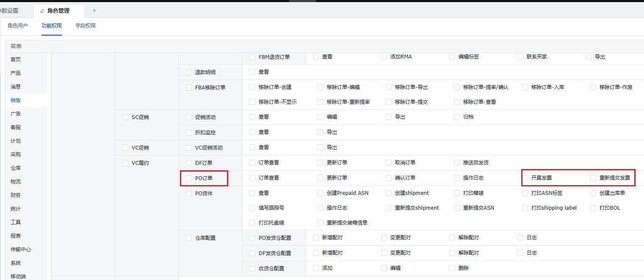
Task: Select 广告 in the menu list
Action: (x=16, y=114)
